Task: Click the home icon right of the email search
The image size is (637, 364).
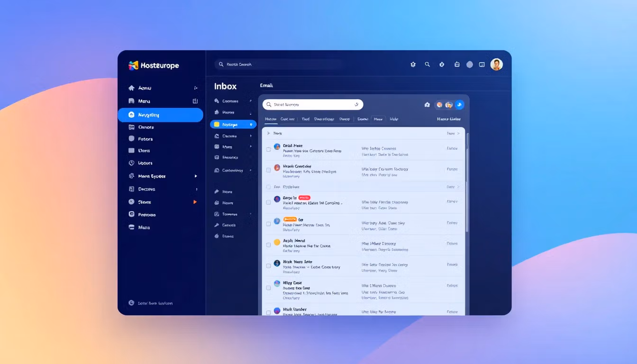Action: (x=427, y=105)
